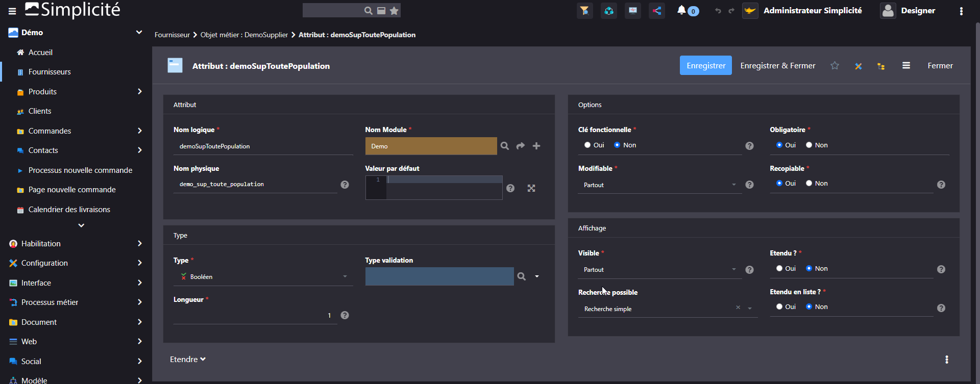Show help for Nom physique
This screenshot has height=384, width=980.
345,185
